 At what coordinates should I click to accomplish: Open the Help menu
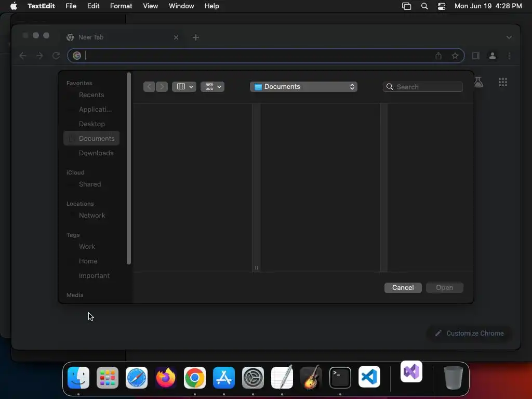tap(212, 6)
